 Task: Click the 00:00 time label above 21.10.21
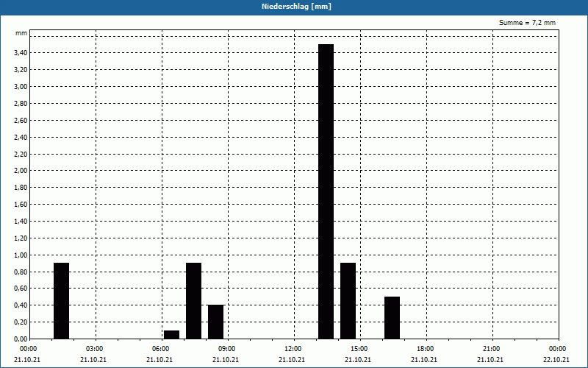(28, 349)
